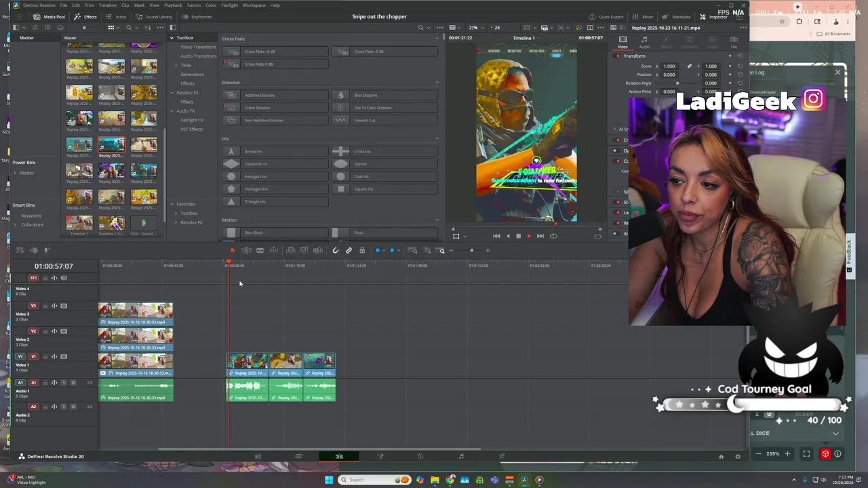868x488 pixels.
Task: Open the Sound Library panel
Action: coord(154,16)
